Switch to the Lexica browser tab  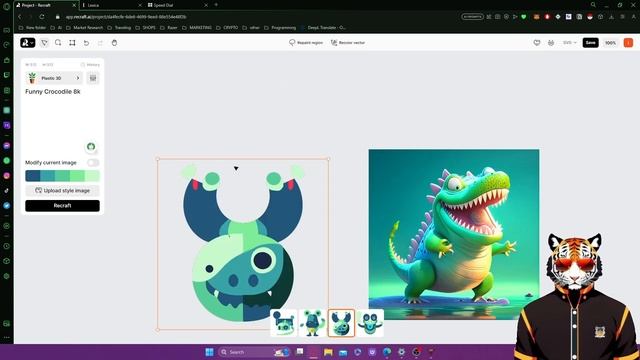[110, 5]
